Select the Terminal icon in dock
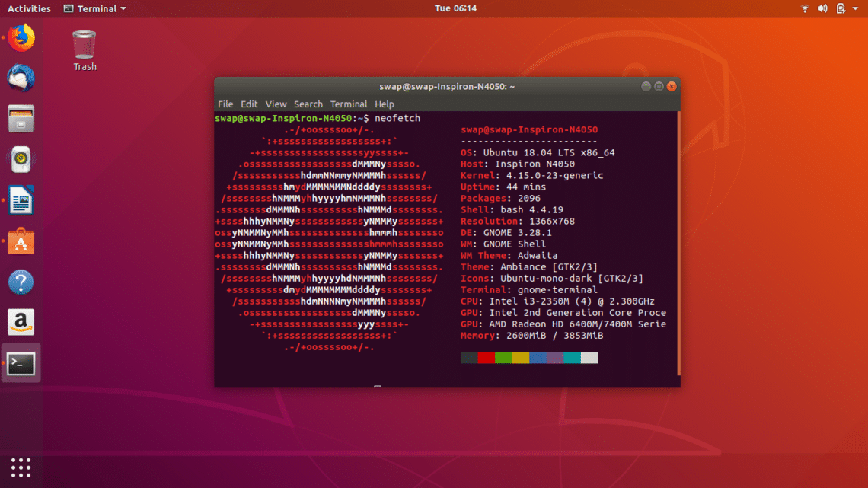Screen dimensions: 868x488 pos(21,365)
